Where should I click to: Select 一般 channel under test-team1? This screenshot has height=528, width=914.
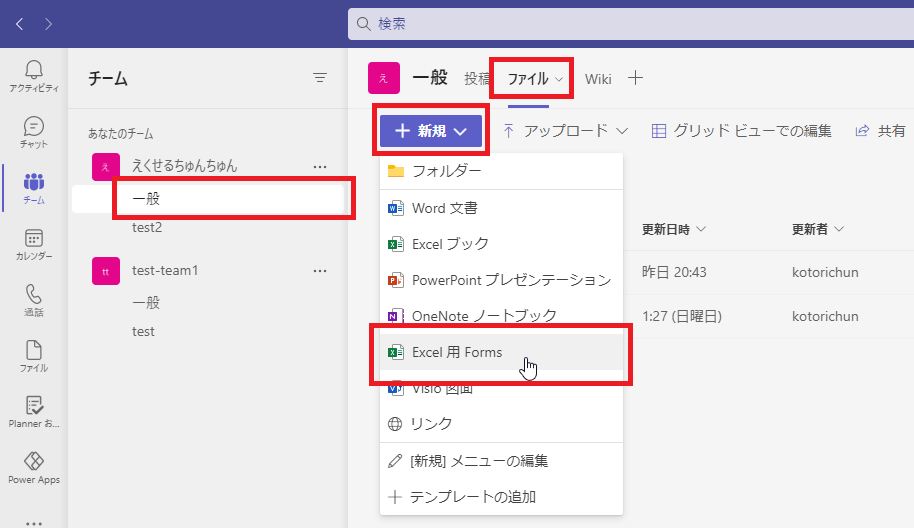pos(146,302)
